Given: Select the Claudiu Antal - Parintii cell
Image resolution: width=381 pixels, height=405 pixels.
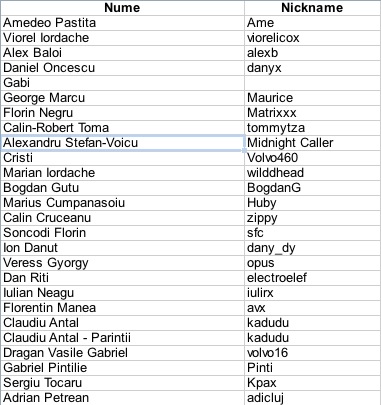Looking at the screenshot, I should 122,338.
